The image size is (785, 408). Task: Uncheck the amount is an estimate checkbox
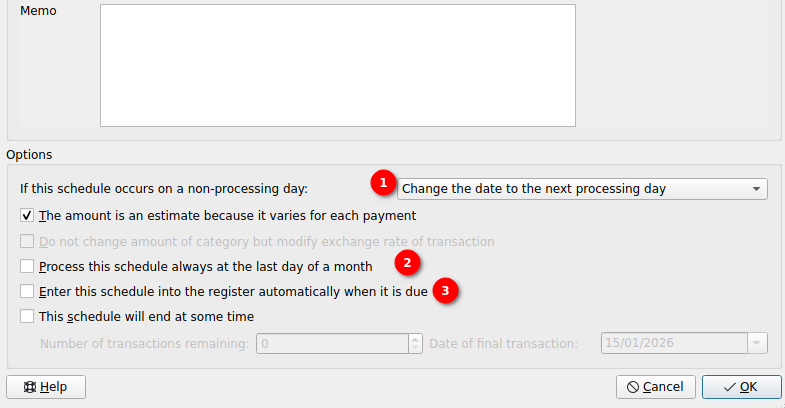[27, 215]
